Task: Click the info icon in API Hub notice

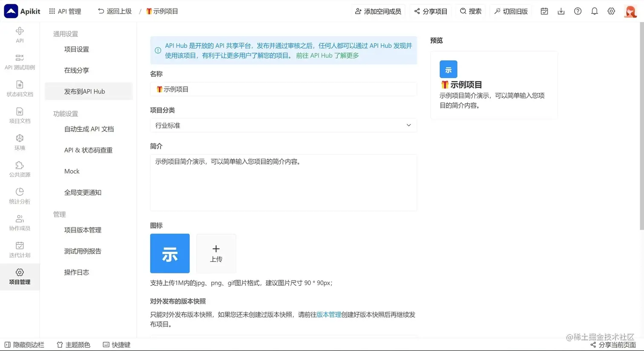Action: (x=158, y=50)
